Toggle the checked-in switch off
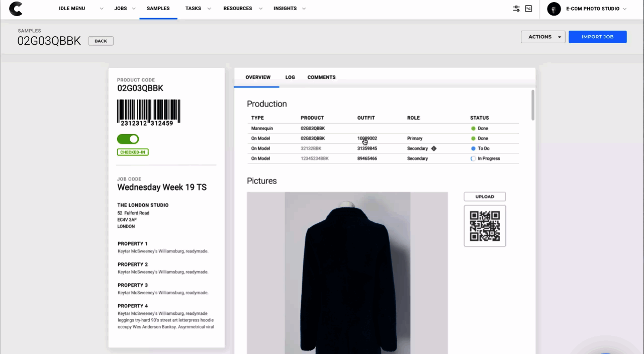This screenshot has width=644, height=354. click(x=128, y=139)
